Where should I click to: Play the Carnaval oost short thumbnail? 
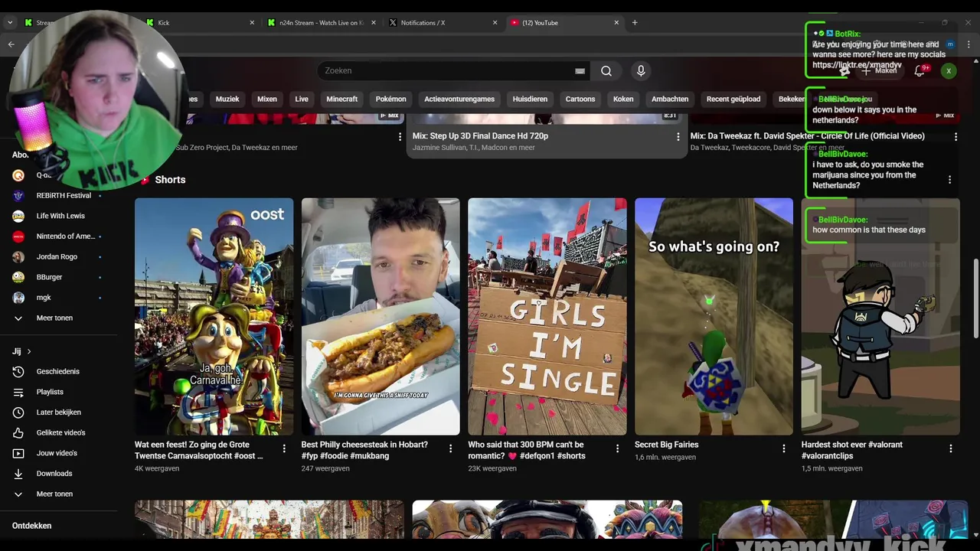coord(214,317)
